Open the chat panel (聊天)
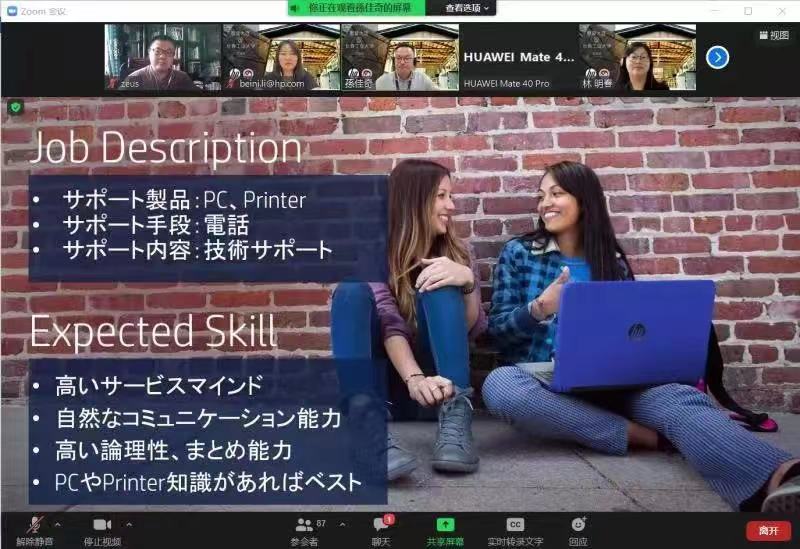 [380, 526]
